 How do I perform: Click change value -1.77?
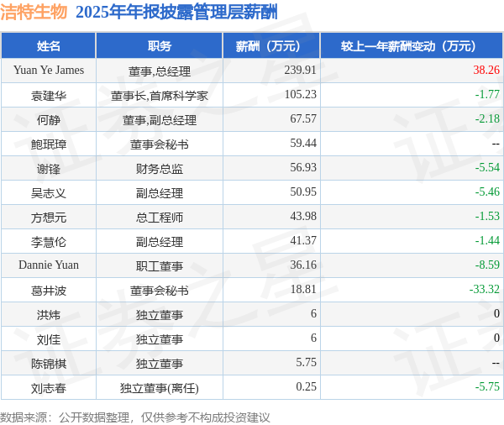tap(487, 95)
